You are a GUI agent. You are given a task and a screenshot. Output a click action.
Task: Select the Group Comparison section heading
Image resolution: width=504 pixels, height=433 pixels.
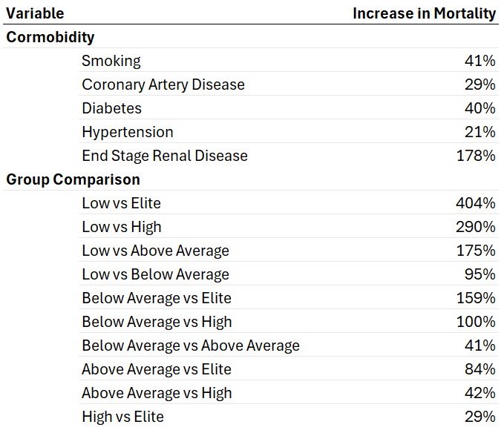73,179
